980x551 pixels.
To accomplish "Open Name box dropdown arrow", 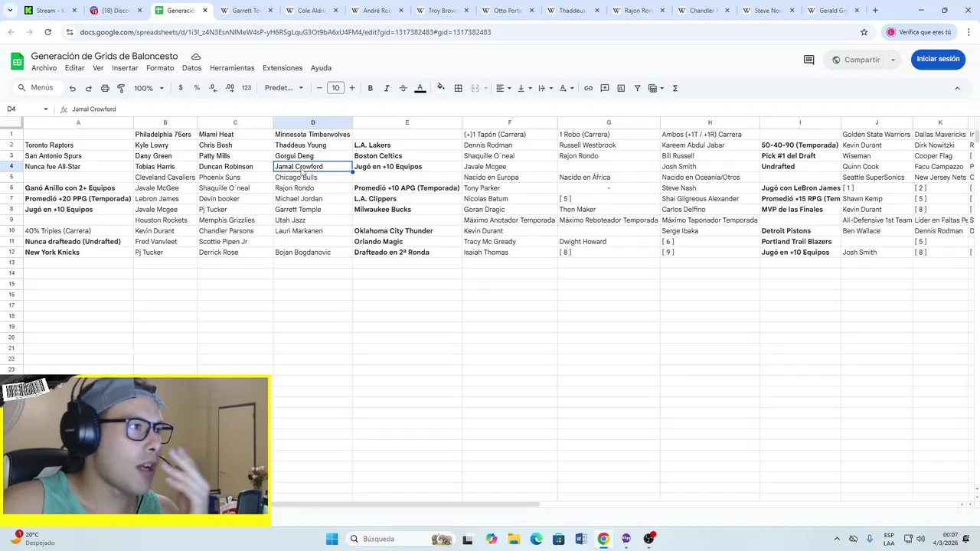I will (46, 109).
